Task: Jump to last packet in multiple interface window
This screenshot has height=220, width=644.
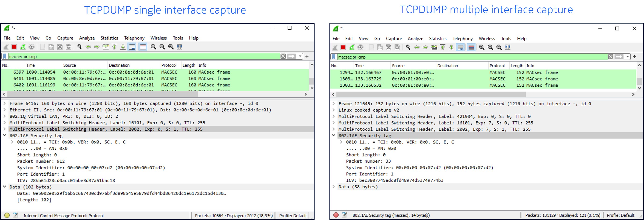Action: coord(451,47)
